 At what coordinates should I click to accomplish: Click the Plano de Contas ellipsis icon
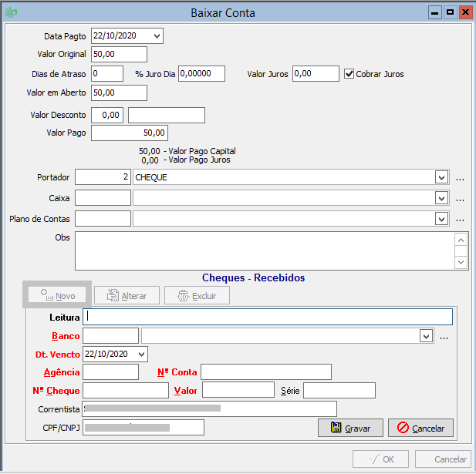[x=460, y=220]
